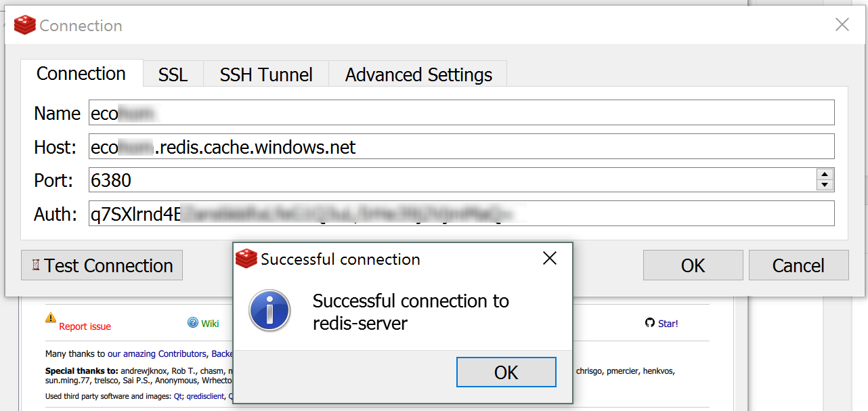
Task: Confirm the success message with OK
Action: (x=506, y=372)
